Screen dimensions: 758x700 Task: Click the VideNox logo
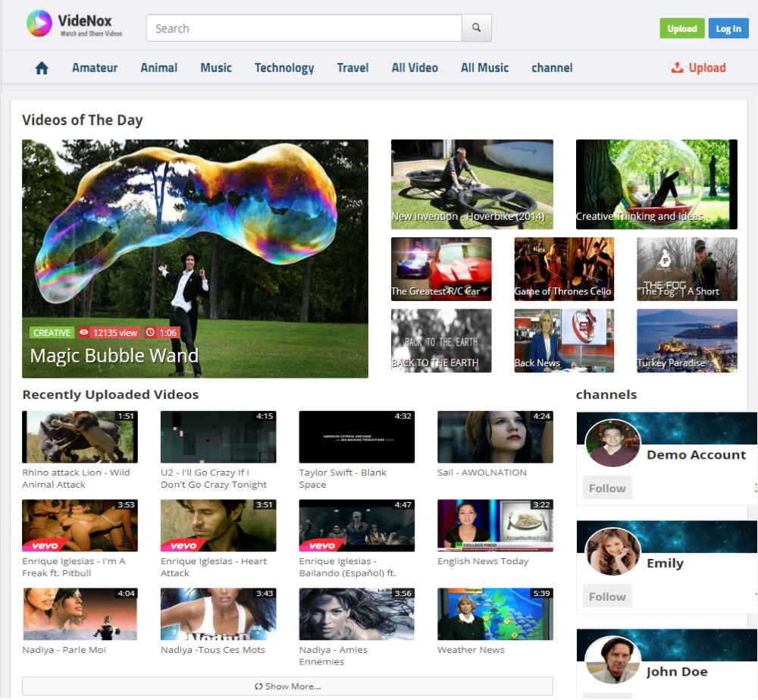point(74,24)
